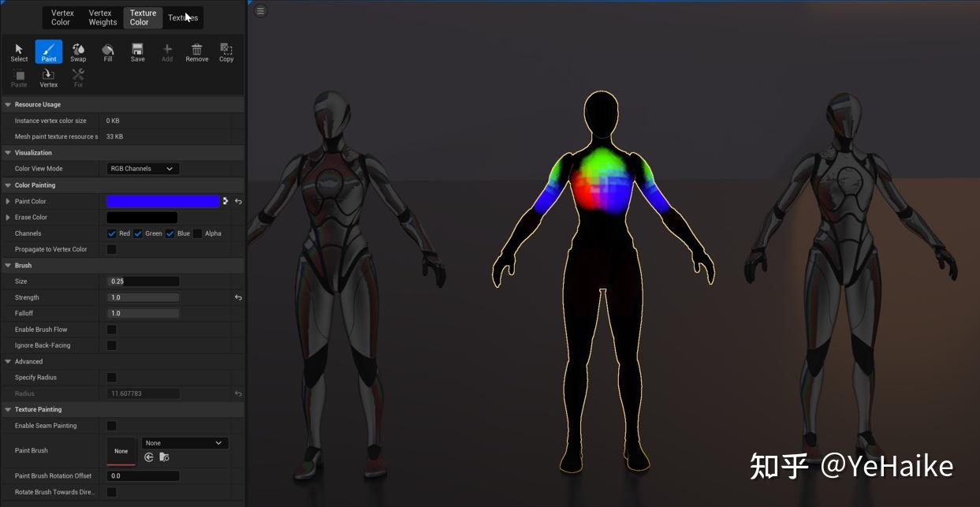Check Ignore Back-Facing option
This screenshot has height=507, width=980.
[112, 345]
